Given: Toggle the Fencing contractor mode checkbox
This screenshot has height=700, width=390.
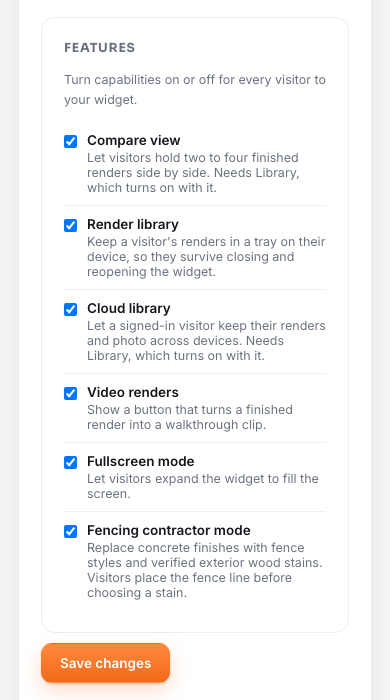Looking at the screenshot, I should [x=71, y=531].
